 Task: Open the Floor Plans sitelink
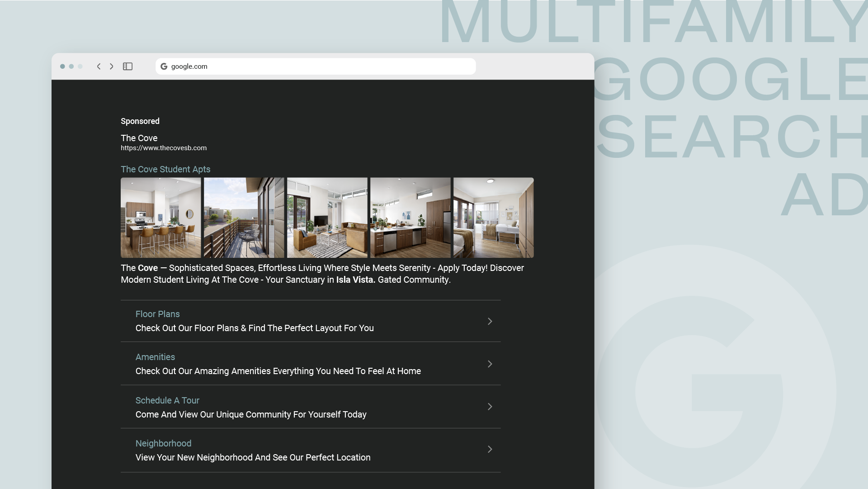(157, 313)
